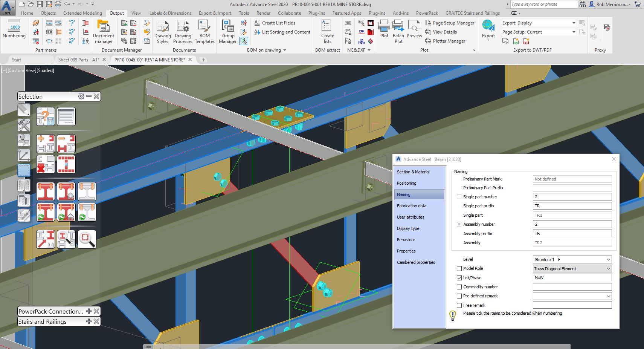Open Group Manager
This screenshot has height=349, width=644.
(x=228, y=32)
